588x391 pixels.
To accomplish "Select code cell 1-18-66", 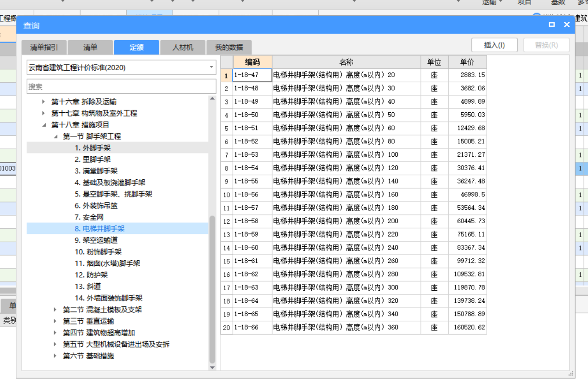I will coord(253,327).
